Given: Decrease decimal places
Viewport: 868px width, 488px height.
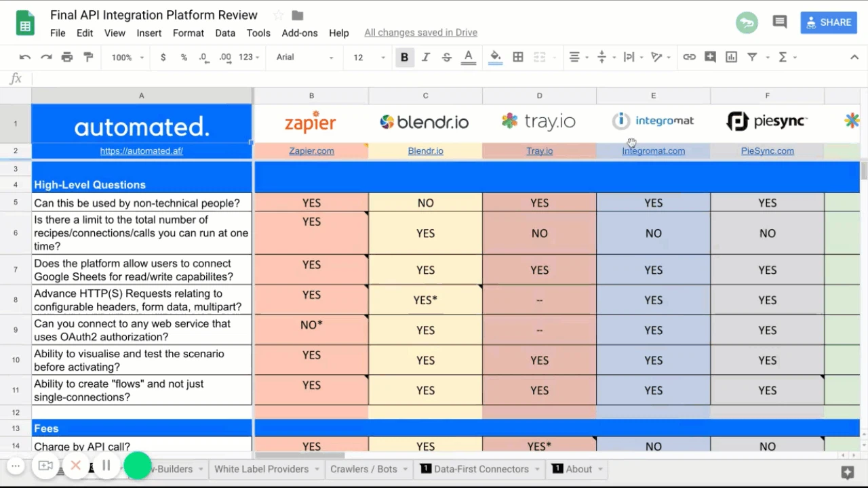Looking at the screenshot, I should click(x=204, y=58).
